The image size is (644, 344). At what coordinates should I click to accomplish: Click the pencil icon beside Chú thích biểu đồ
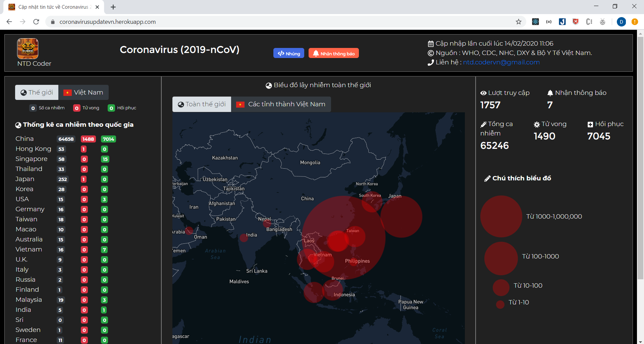pos(487,179)
